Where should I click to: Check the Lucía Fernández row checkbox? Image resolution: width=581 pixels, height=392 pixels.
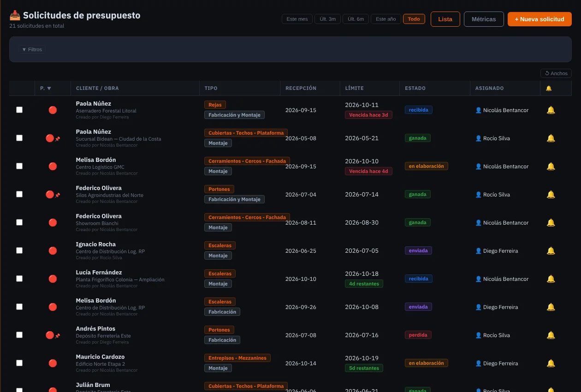[19, 279]
